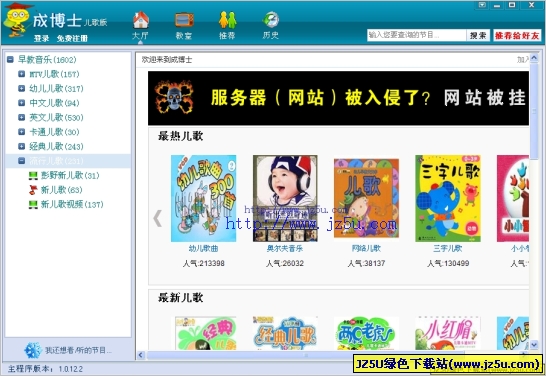Click the 免费注册 free register link

tap(72, 38)
